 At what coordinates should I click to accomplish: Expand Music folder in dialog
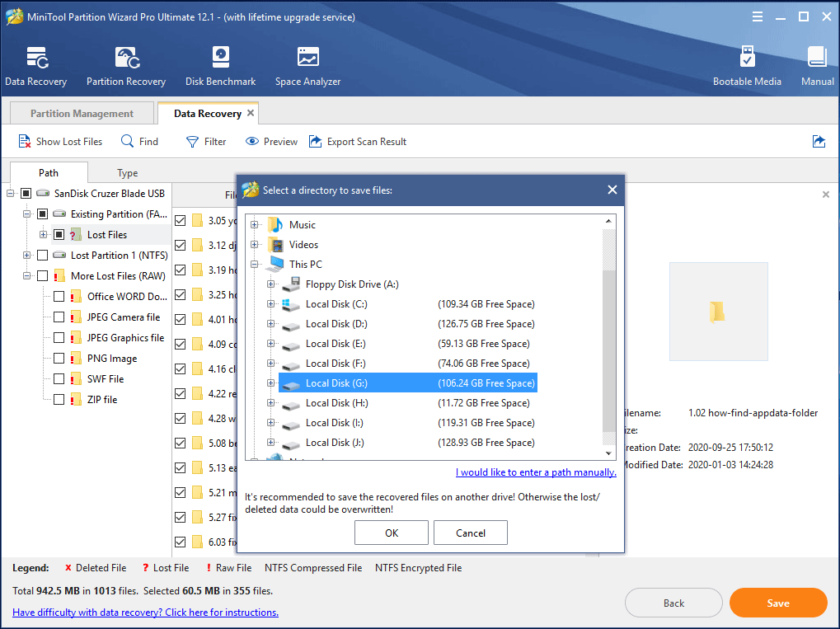(255, 225)
